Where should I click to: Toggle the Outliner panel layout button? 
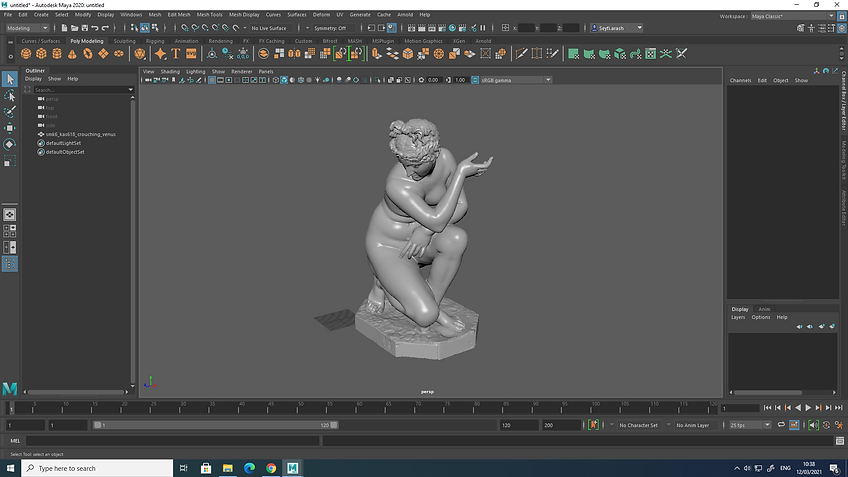coord(10,264)
